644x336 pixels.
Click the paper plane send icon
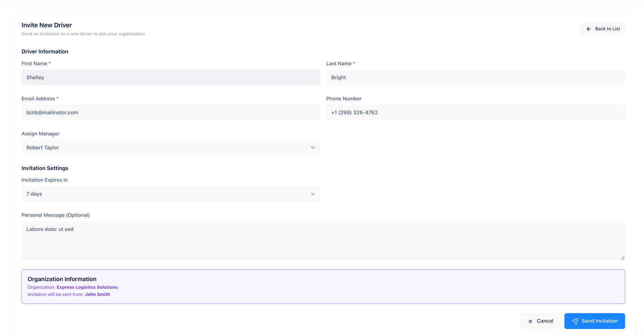[x=575, y=321]
